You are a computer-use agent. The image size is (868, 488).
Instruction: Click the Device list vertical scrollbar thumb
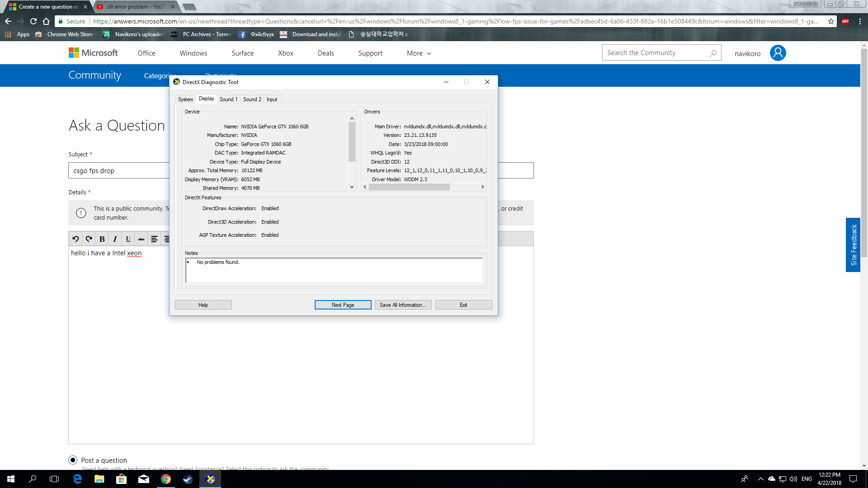pos(352,141)
